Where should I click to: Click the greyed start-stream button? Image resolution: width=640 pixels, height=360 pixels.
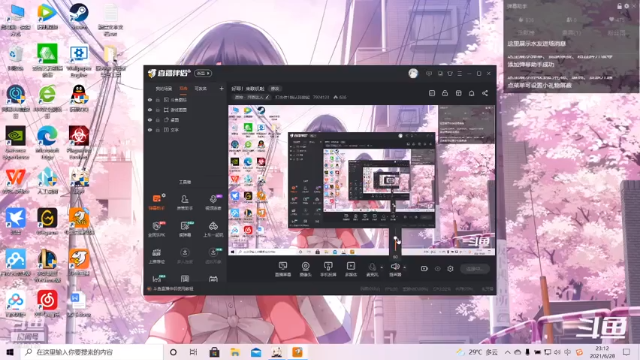point(475,269)
